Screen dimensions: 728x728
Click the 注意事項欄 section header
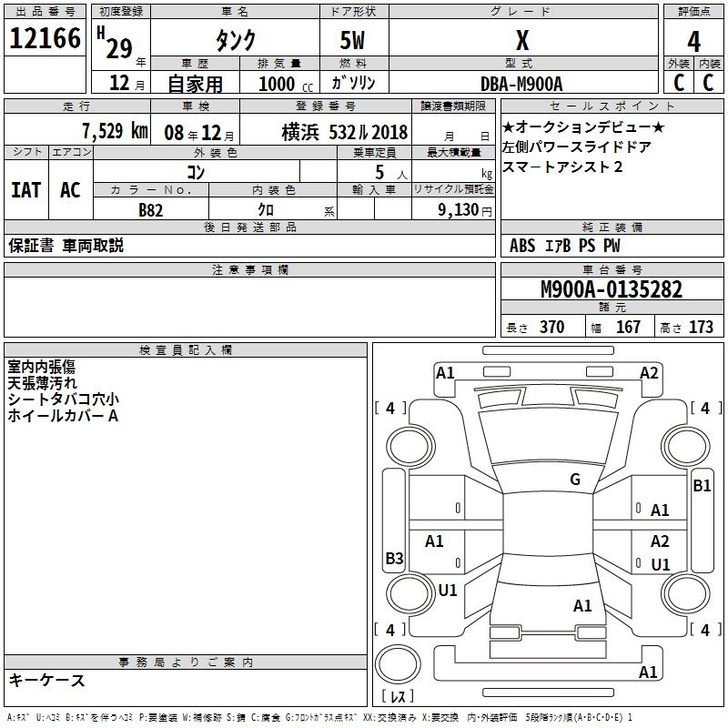coord(249,269)
